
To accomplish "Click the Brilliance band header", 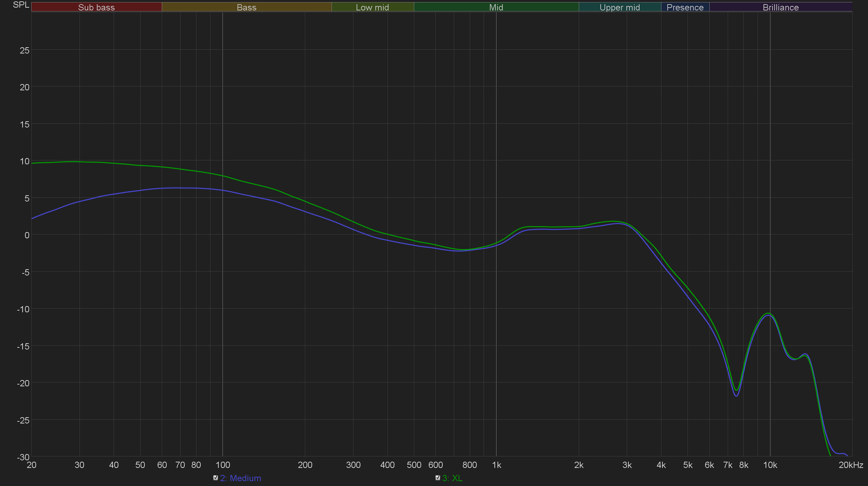I will [x=781, y=7].
